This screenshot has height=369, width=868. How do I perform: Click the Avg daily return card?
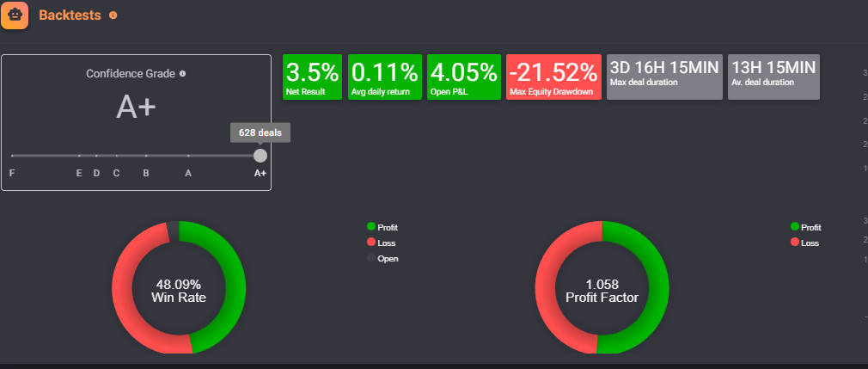(x=384, y=77)
